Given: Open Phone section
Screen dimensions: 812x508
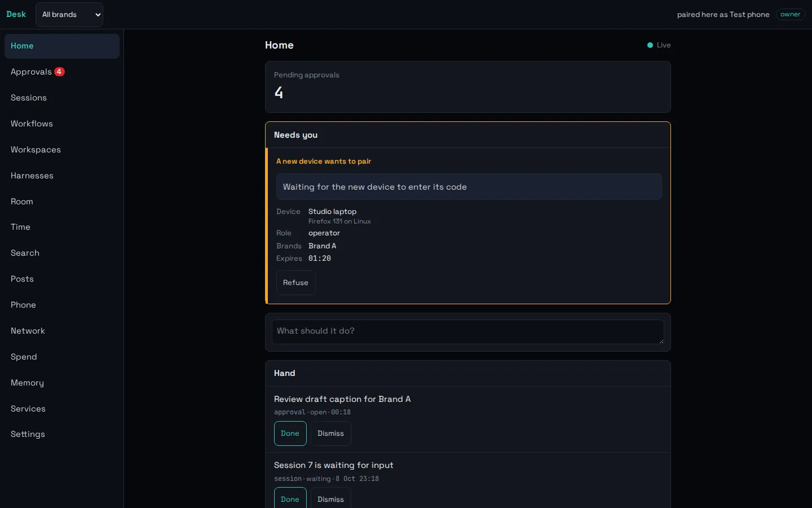Looking at the screenshot, I should tap(62, 305).
